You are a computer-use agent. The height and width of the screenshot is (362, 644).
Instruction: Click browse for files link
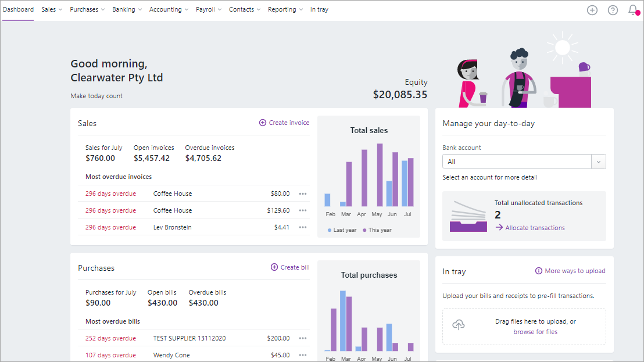(x=535, y=332)
